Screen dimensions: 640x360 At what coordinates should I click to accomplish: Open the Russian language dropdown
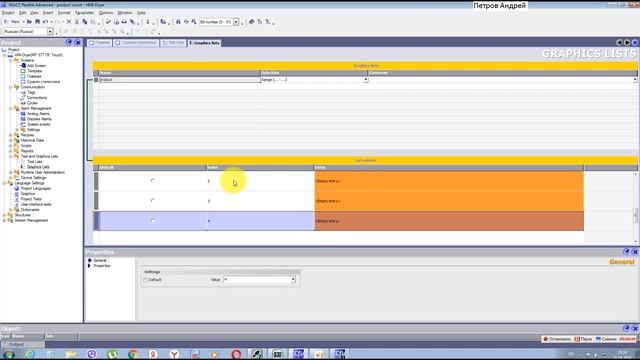pos(50,31)
